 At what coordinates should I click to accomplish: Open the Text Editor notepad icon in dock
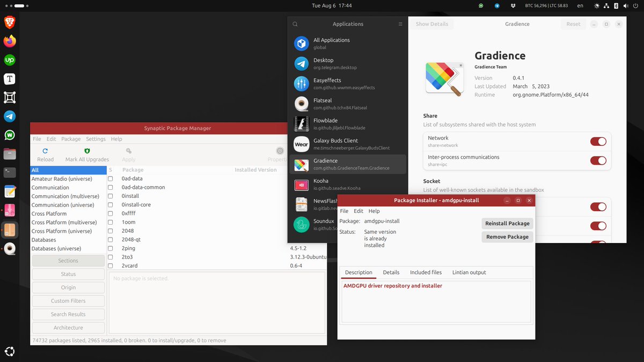pos(10,191)
